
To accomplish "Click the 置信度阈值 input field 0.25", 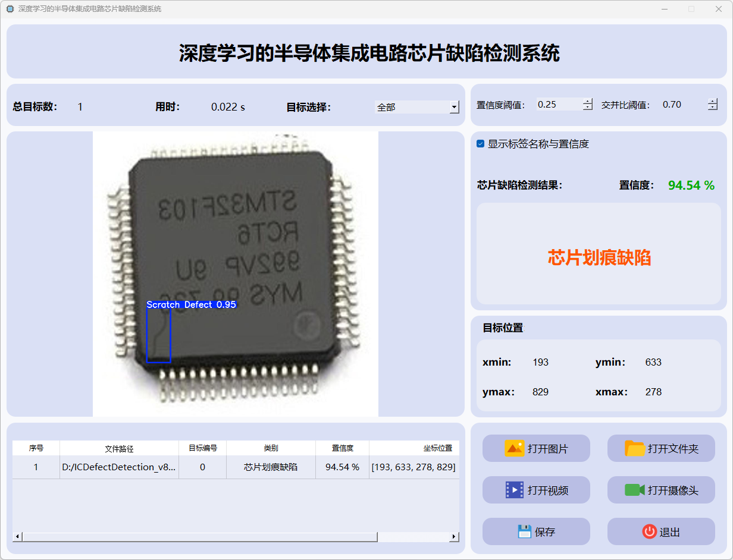I will click(x=559, y=105).
